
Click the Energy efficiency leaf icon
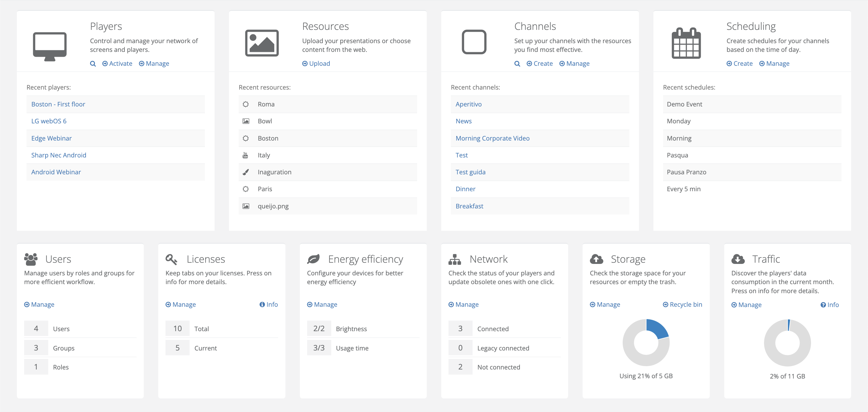(x=313, y=259)
